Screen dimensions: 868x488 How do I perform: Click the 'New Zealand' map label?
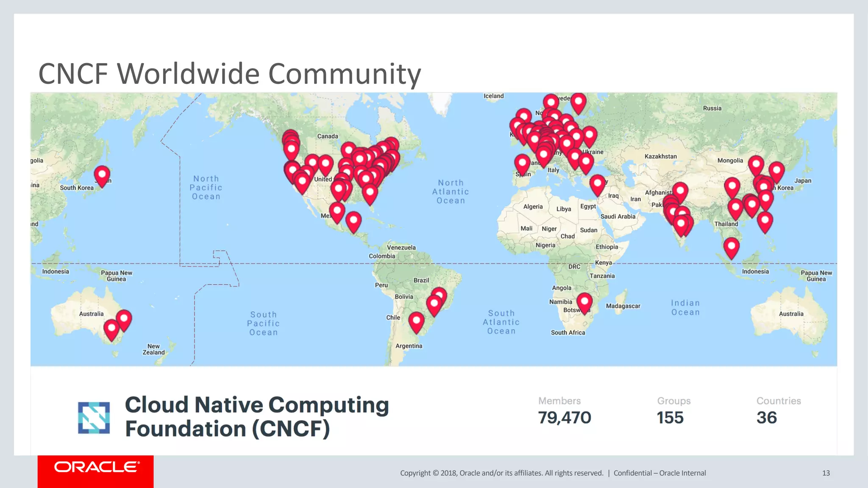(x=153, y=349)
